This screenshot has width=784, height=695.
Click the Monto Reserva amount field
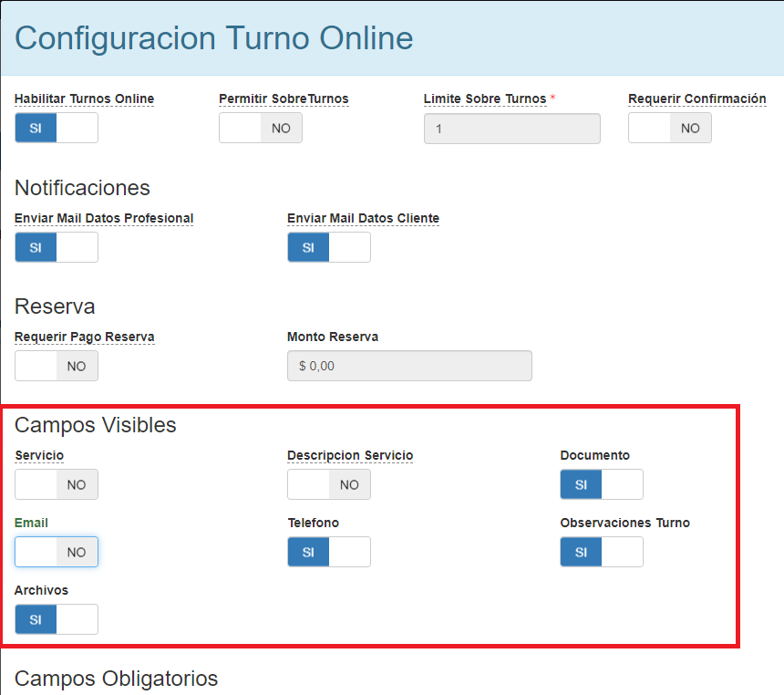point(408,366)
